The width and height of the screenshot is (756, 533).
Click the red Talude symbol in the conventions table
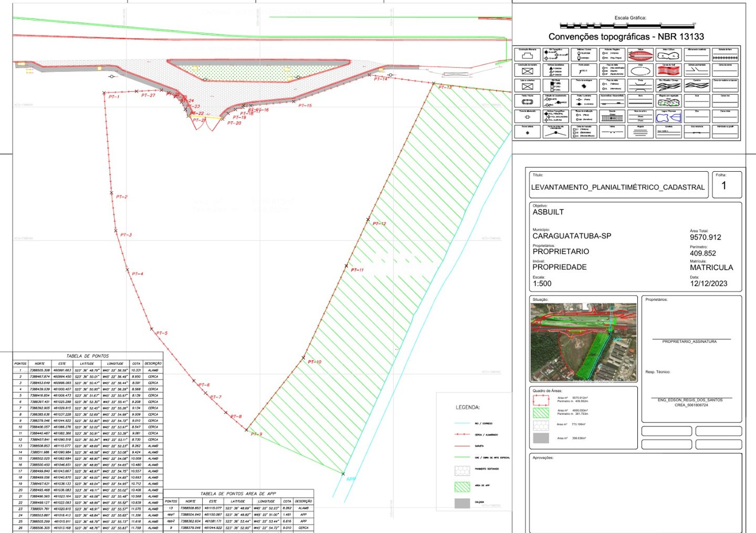(x=640, y=55)
